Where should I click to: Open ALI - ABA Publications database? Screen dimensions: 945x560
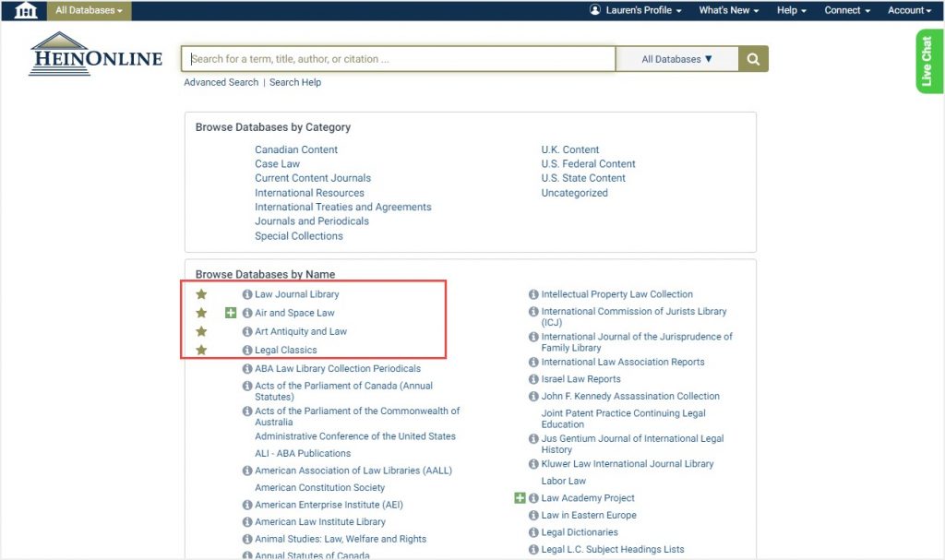(x=303, y=454)
